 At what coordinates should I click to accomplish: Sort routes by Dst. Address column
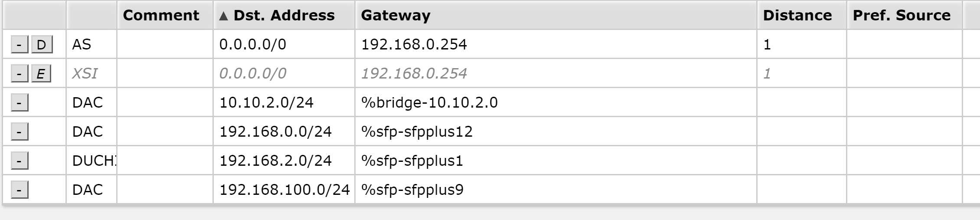[x=284, y=16]
